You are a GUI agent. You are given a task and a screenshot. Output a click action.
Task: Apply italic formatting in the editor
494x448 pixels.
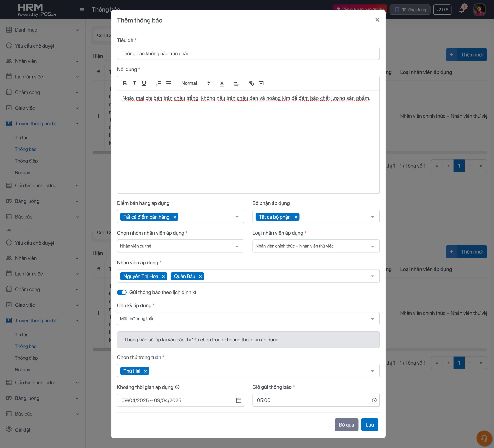pyautogui.click(x=134, y=83)
